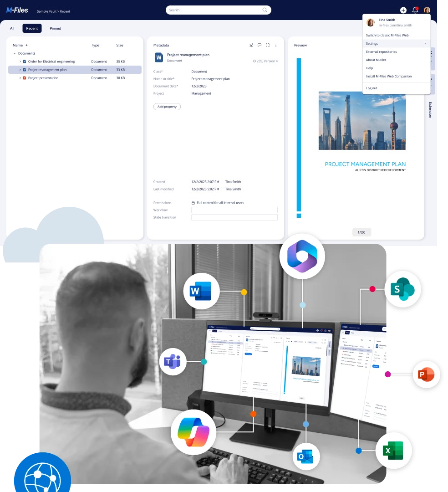Click the 35 KB size cell
The image size is (448, 492).
[121, 61]
